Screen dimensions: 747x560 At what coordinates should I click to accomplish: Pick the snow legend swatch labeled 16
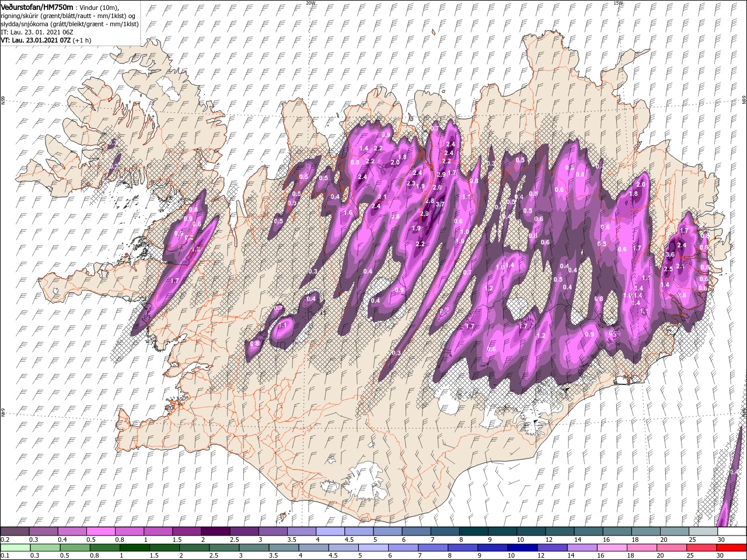coord(616,531)
